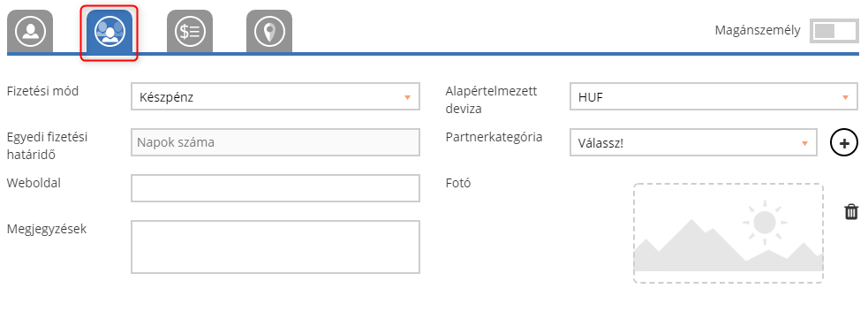Delete the photo using trash icon
The height and width of the screenshot is (319, 868).
coord(851,211)
